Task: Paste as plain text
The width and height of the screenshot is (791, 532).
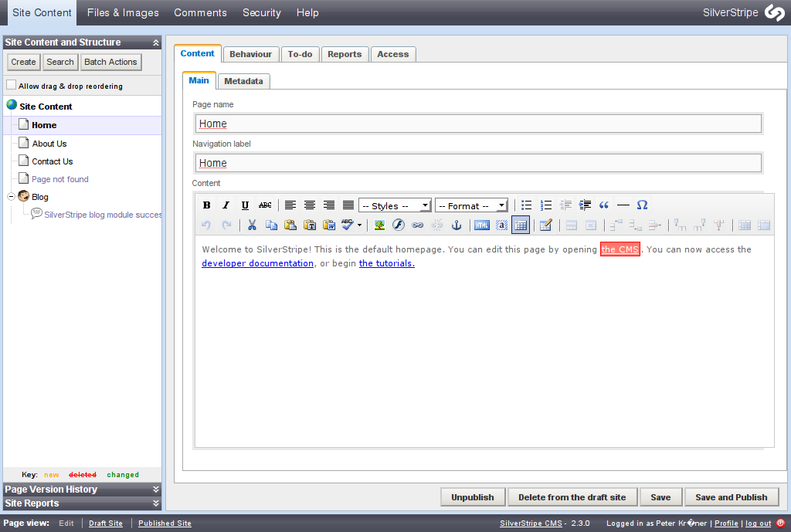Action: click(x=310, y=225)
